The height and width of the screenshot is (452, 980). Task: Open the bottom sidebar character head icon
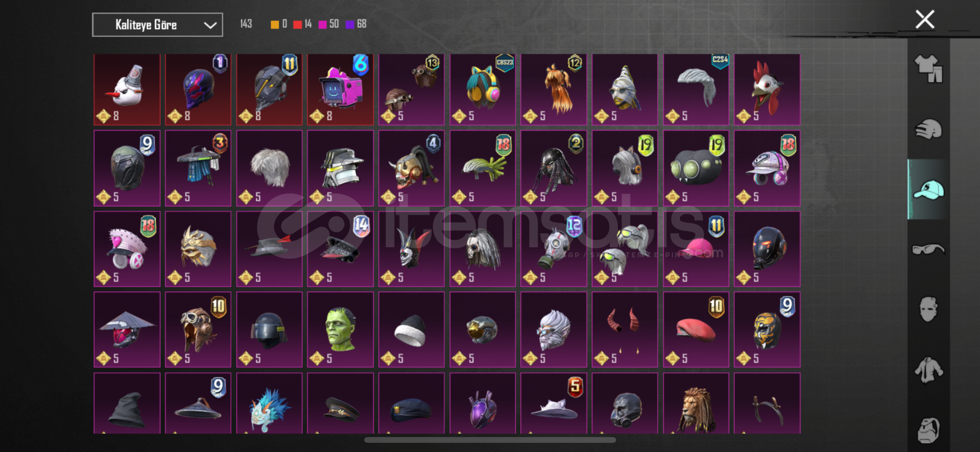click(x=928, y=430)
